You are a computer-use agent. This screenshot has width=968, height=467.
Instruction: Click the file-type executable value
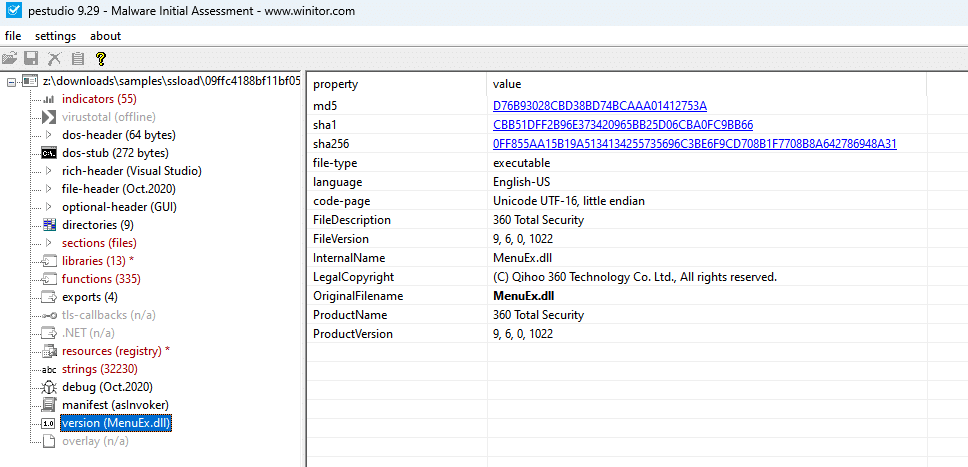tap(522, 163)
